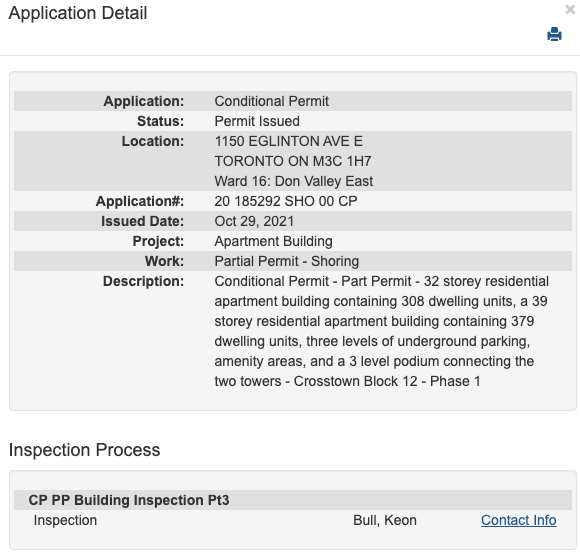
Task: Click the 1150 EGLINTON AVE E address
Action: (289, 141)
